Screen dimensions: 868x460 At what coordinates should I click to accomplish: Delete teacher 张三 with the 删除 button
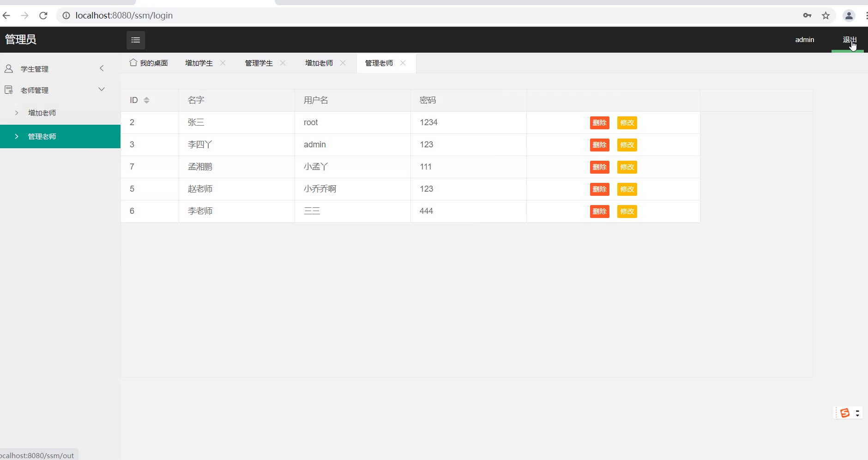point(600,123)
